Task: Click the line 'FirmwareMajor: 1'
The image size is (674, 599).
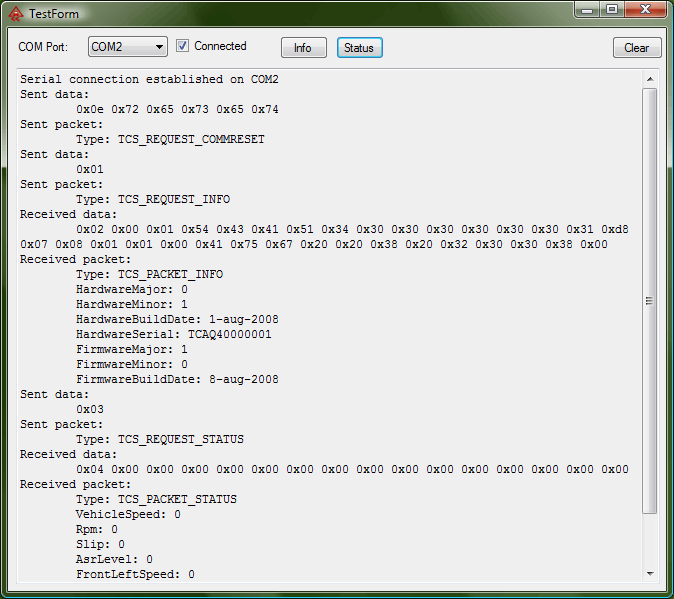Action: tap(132, 349)
